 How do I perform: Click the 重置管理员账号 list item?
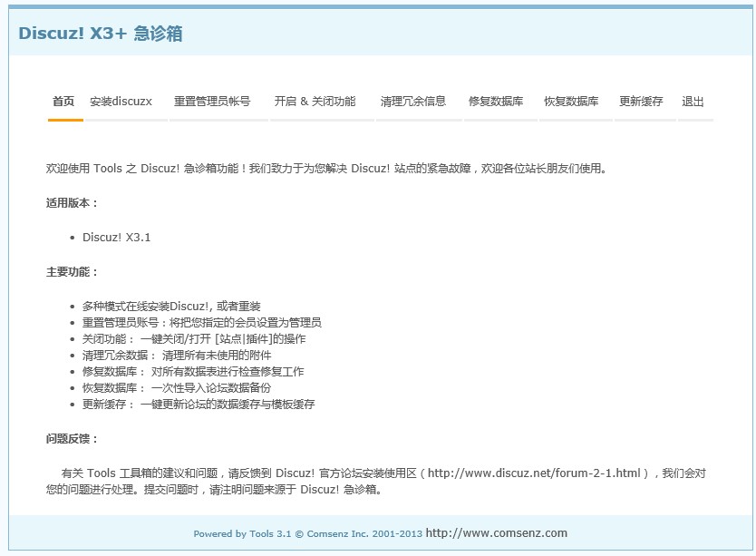click(x=202, y=322)
